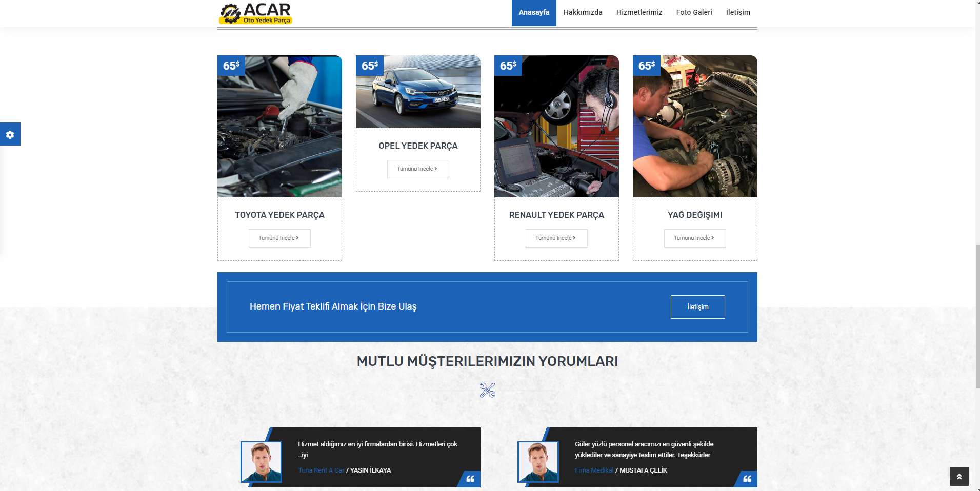
Task: Open the Renault diagnostics mechanic image
Action: pos(556,126)
